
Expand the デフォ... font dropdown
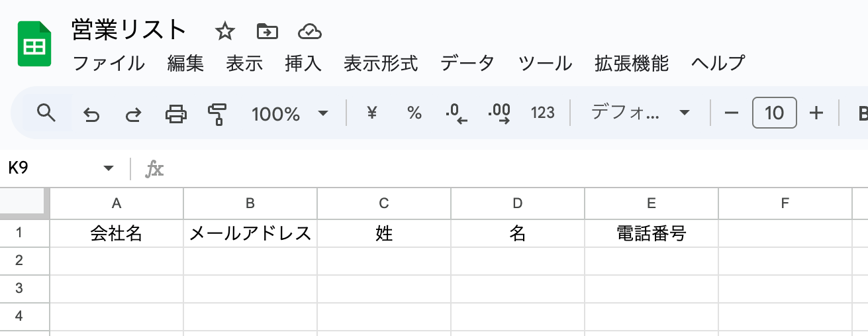(640, 113)
